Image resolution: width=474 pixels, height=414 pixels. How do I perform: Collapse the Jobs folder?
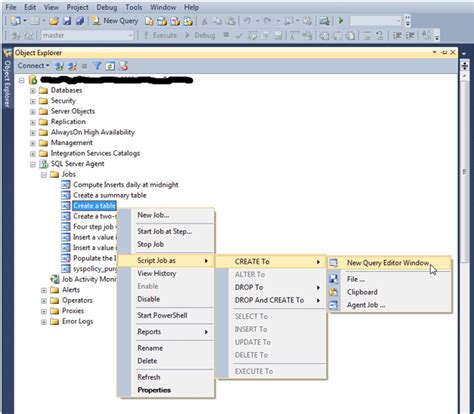pos(44,175)
